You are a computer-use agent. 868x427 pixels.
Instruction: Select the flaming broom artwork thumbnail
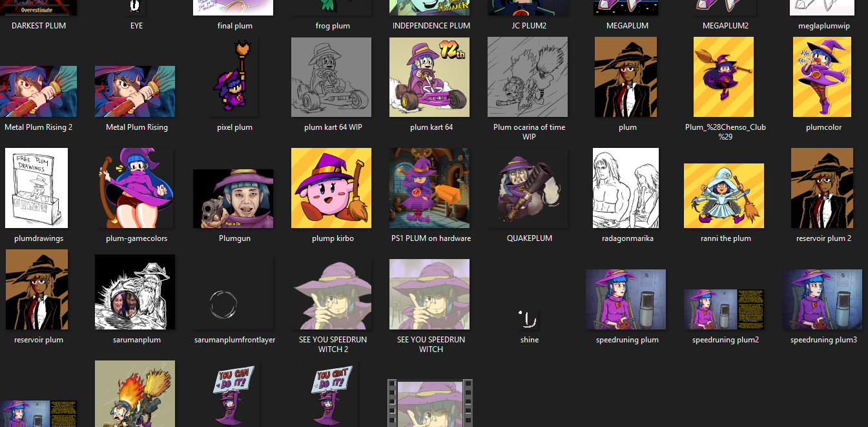[x=135, y=393]
